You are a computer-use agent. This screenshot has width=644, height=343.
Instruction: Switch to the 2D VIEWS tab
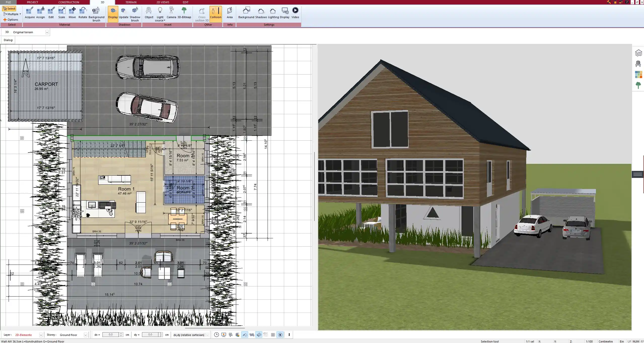click(x=163, y=2)
